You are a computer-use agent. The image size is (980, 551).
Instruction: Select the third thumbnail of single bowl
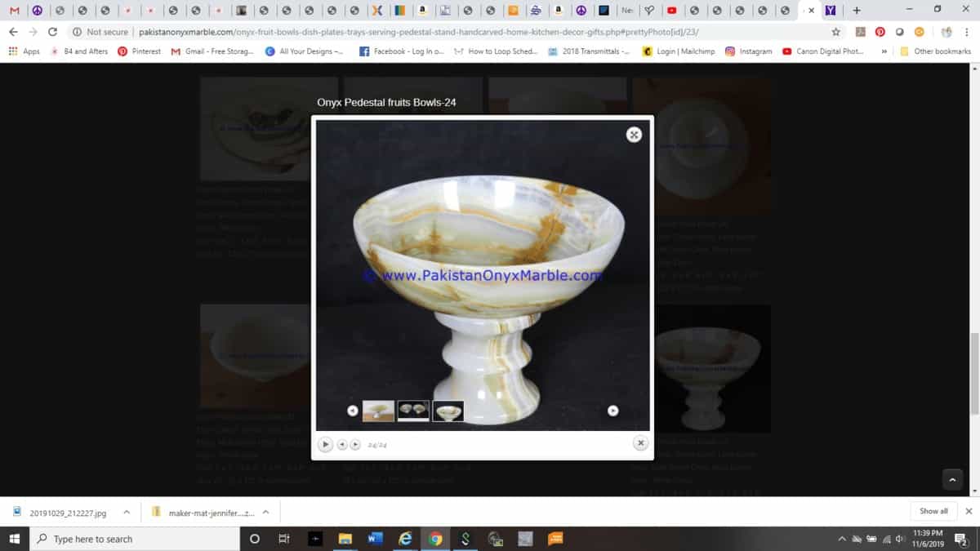pos(448,411)
